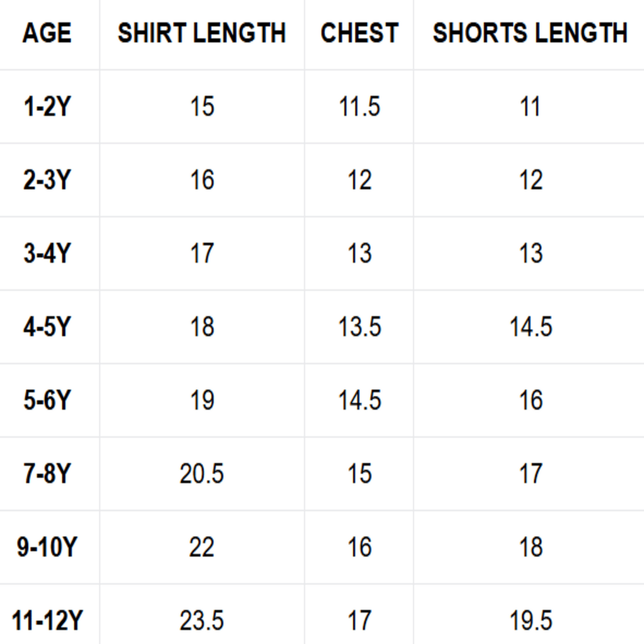Select the 23.5 shirt length cell

click(201, 620)
